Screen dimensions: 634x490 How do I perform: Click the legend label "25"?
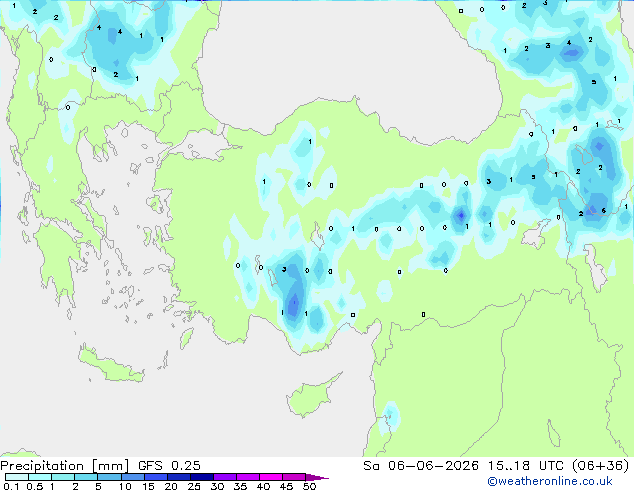(194, 486)
